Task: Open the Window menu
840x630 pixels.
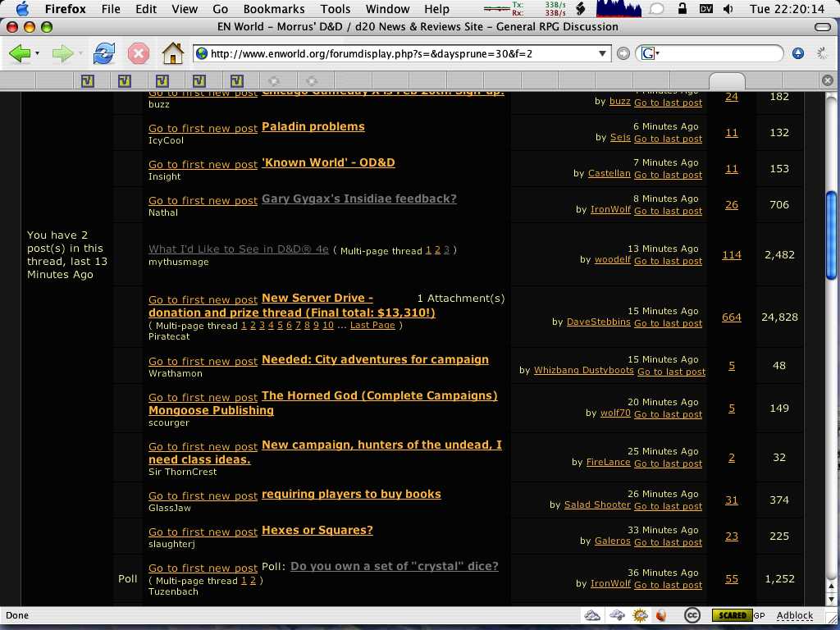Action: click(387, 8)
